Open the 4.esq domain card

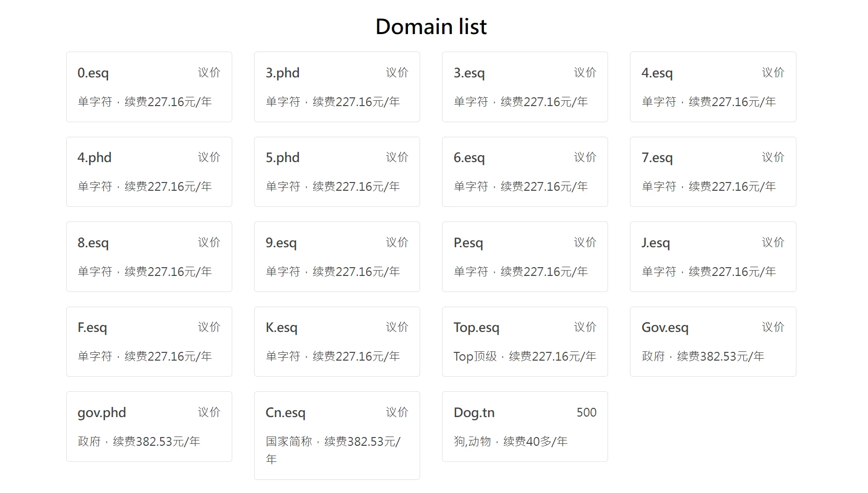[x=713, y=87]
